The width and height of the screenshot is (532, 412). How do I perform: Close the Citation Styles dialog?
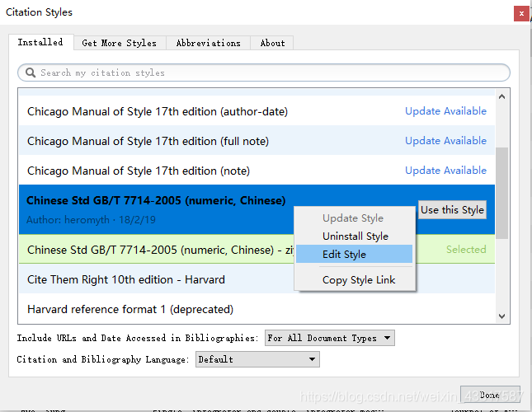click(x=521, y=14)
